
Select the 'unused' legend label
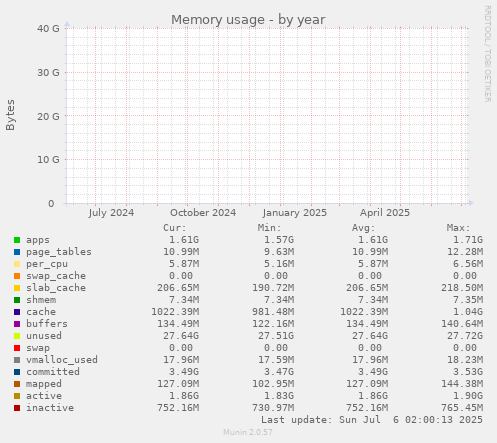(x=44, y=336)
